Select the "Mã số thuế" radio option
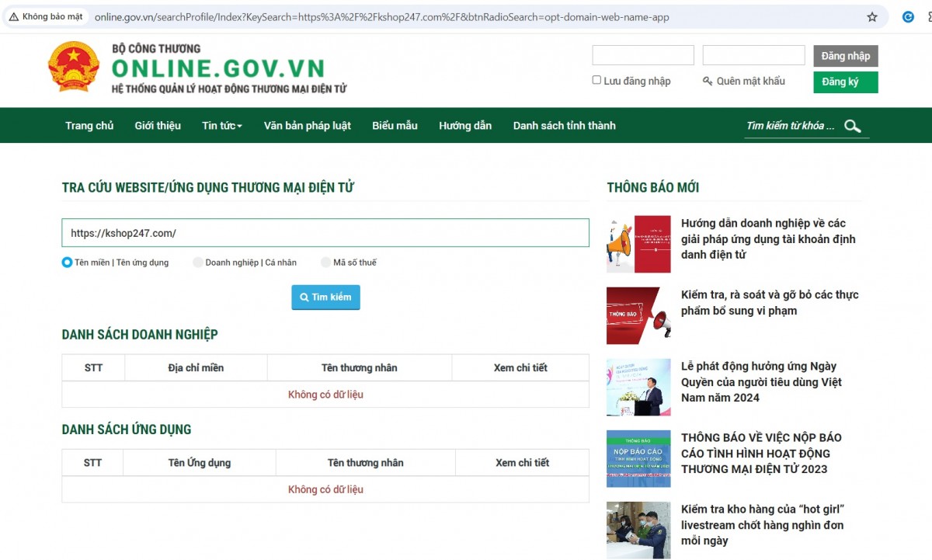 pos(326,263)
